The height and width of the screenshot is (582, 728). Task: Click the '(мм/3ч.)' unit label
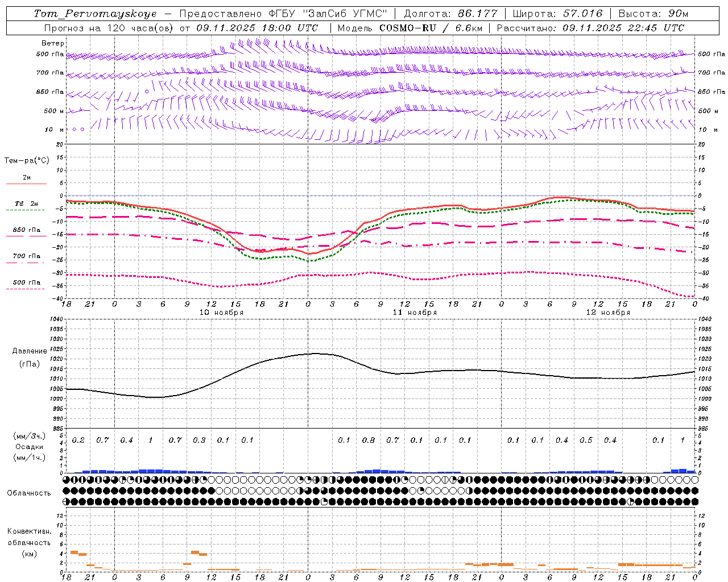[x=29, y=436]
